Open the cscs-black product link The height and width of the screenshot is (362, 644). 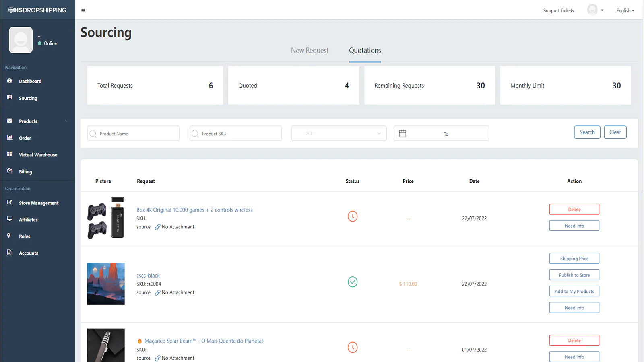pyautogui.click(x=148, y=276)
